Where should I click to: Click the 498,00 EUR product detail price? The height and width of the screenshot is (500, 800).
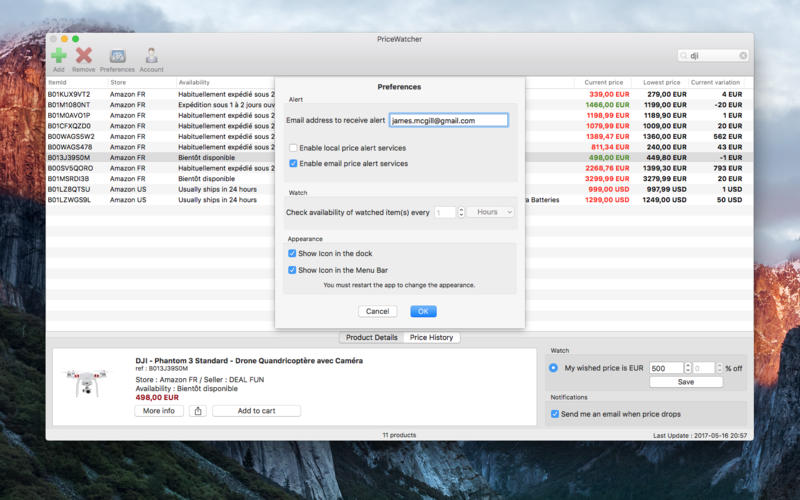157,397
